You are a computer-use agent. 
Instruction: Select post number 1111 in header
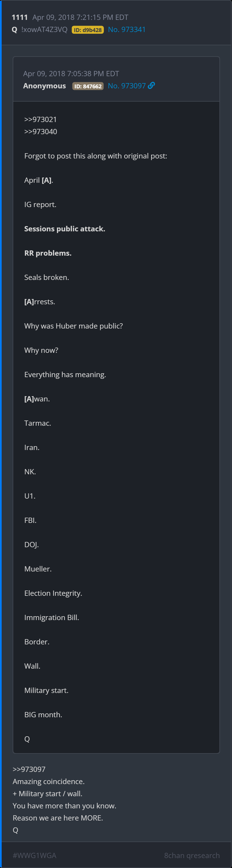(20, 17)
